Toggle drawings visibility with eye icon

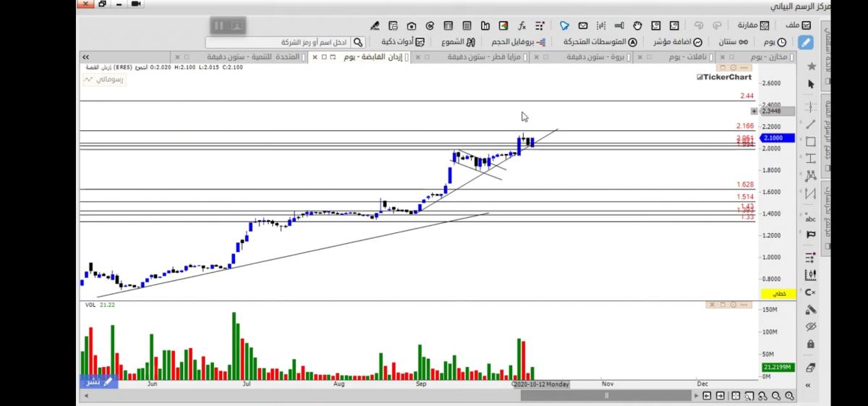pos(810,327)
